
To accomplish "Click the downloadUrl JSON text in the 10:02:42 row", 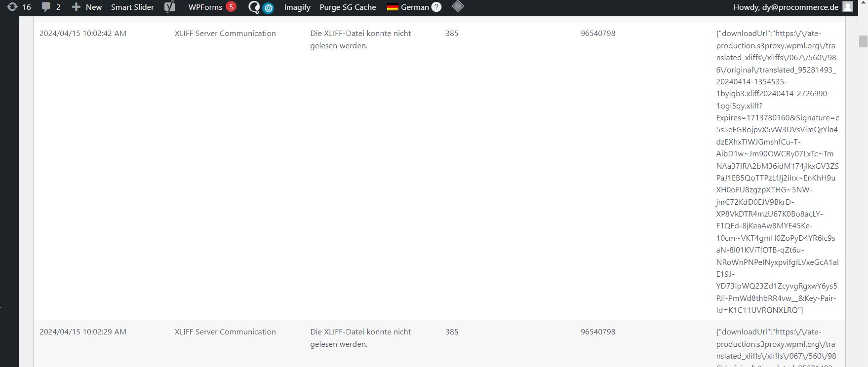I will 778,172.
